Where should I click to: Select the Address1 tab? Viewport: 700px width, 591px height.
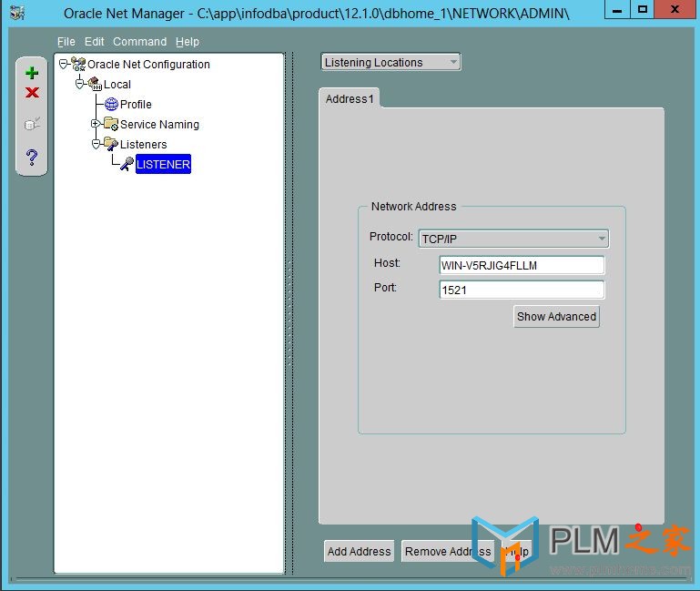pos(350,98)
